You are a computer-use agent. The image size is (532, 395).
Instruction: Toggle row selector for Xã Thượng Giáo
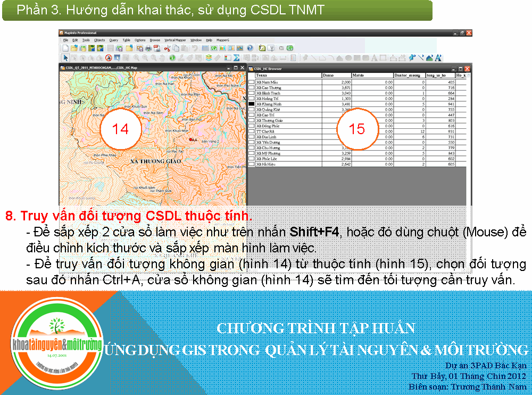[x=252, y=120]
